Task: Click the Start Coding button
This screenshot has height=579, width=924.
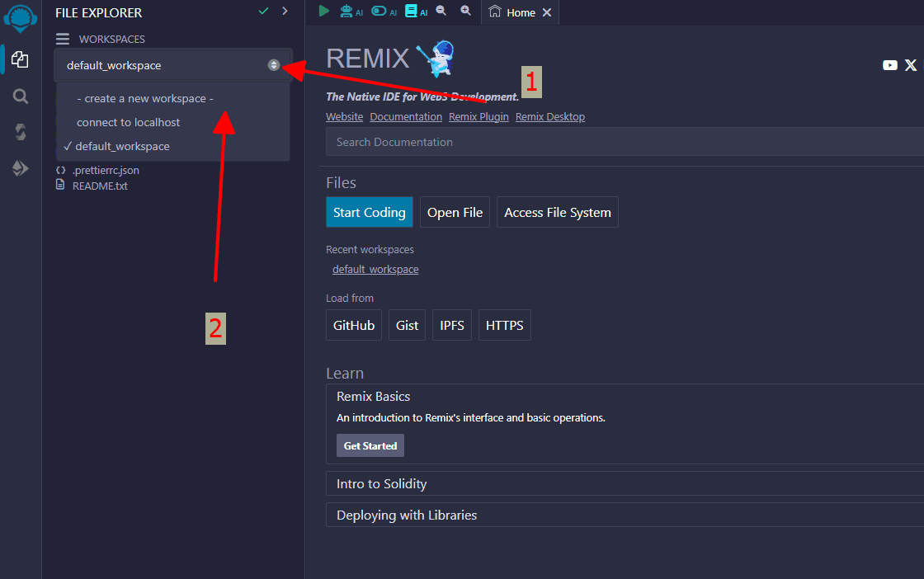Action: 370,212
